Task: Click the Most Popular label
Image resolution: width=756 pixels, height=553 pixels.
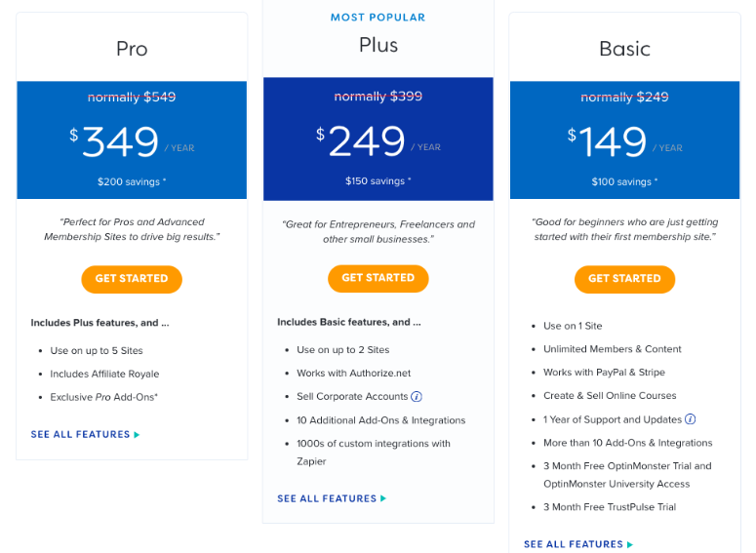Action: 378,18
